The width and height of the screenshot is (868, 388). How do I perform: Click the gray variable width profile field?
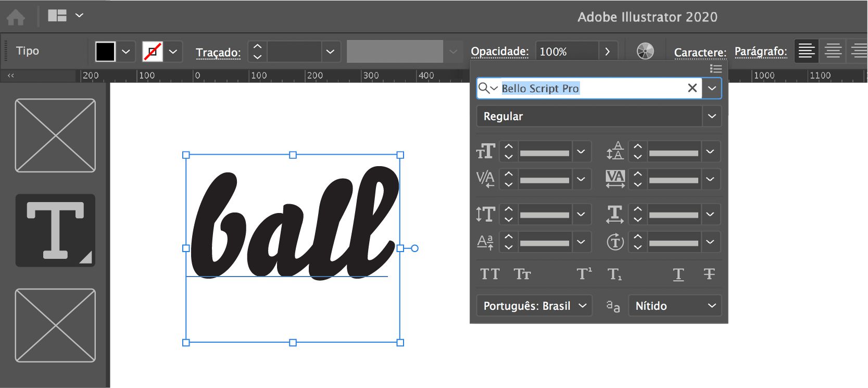click(x=395, y=52)
